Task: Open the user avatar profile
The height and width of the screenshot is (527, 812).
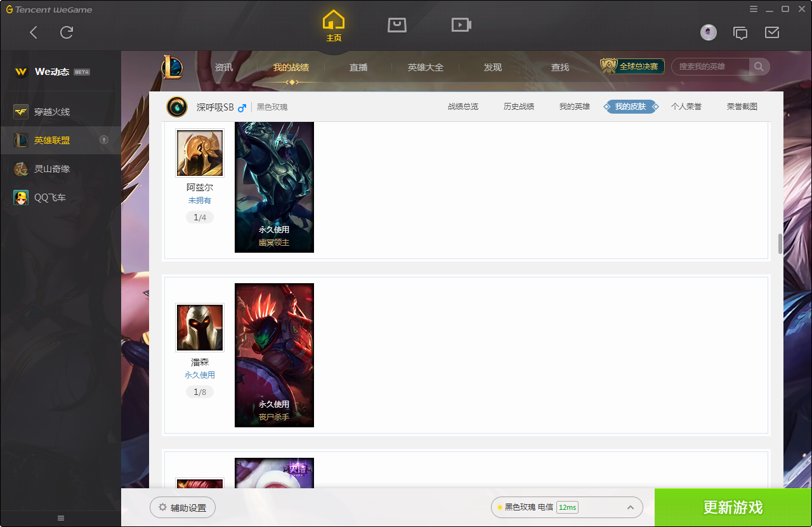Action: (x=709, y=32)
